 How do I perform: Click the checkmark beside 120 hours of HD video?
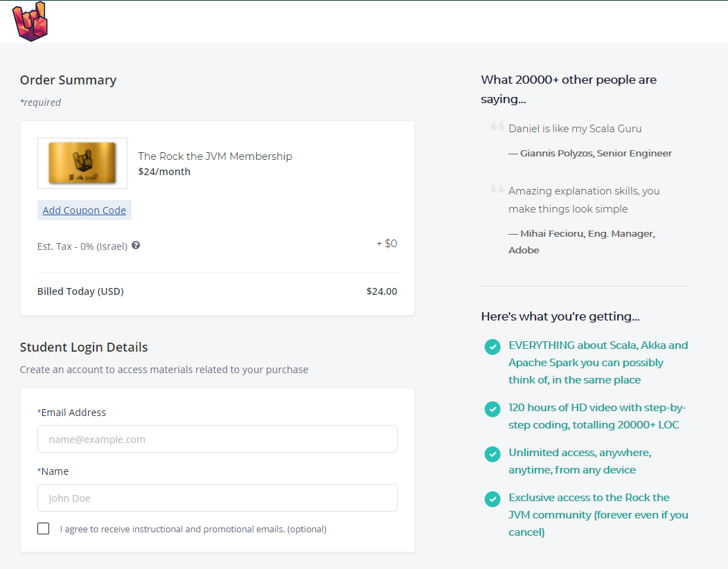tap(492, 409)
